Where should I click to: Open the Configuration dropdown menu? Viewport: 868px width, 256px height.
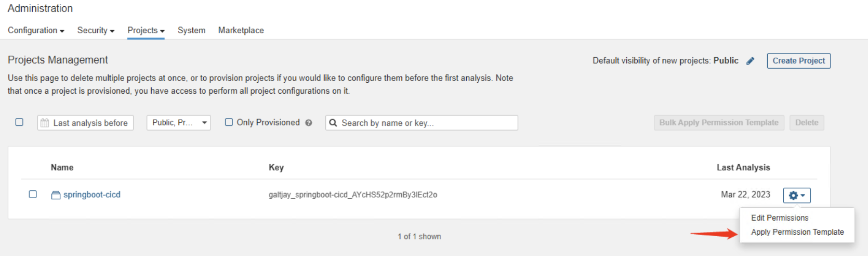(36, 30)
